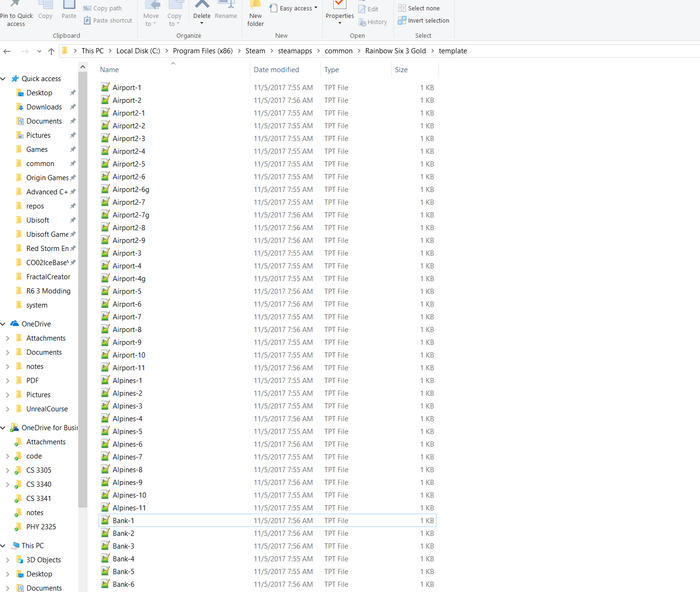Select the Alpines-11 file name
Viewport: 700px width, 592px height.
(x=129, y=508)
